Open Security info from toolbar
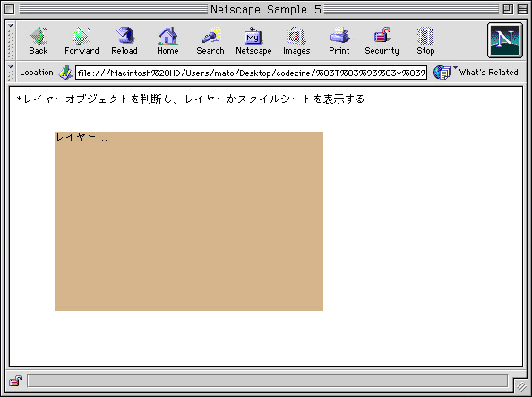Image resolution: width=532 pixels, height=397 pixels. pyautogui.click(x=382, y=40)
